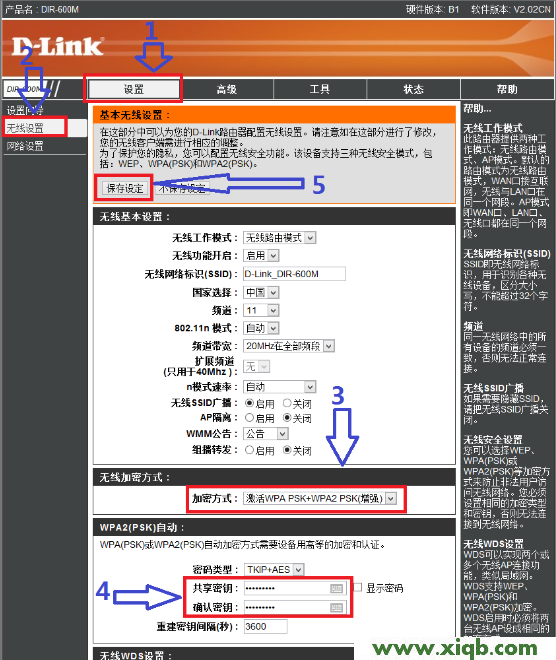Open the 状态 tab
This screenshot has height=660, width=556.
pyautogui.click(x=413, y=89)
